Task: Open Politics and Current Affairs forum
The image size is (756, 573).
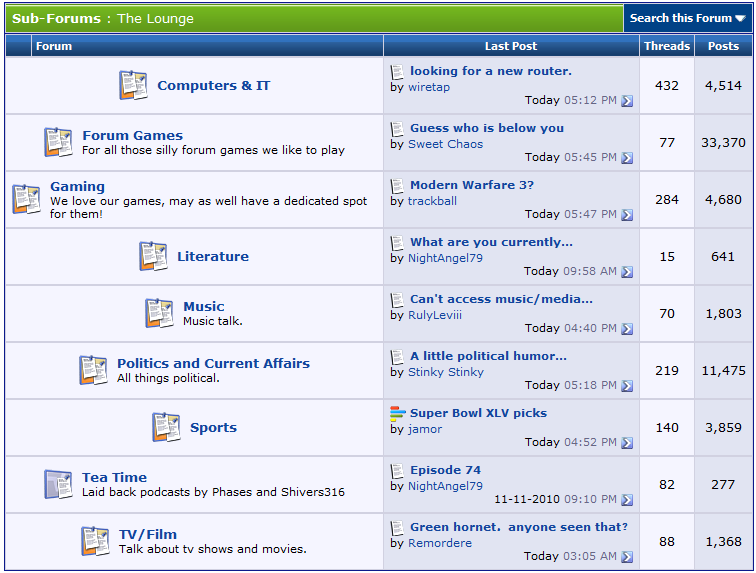Action: (x=214, y=363)
